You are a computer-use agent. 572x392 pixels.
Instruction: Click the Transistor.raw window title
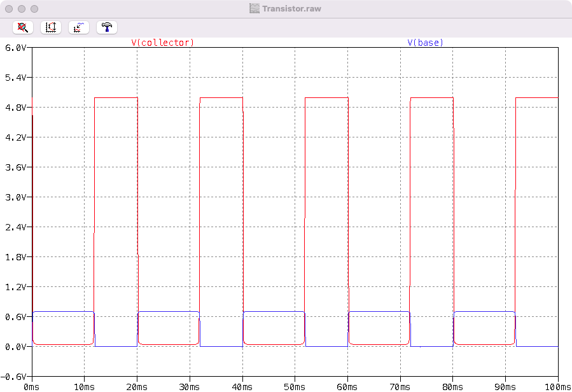point(291,9)
